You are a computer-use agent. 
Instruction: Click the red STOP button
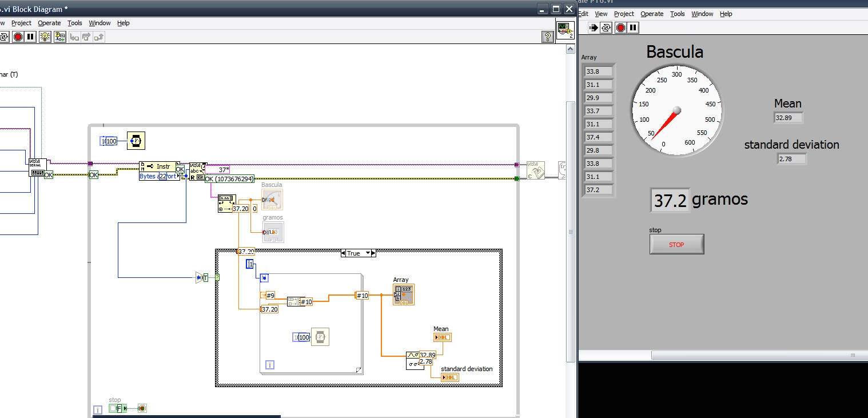point(677,244)
